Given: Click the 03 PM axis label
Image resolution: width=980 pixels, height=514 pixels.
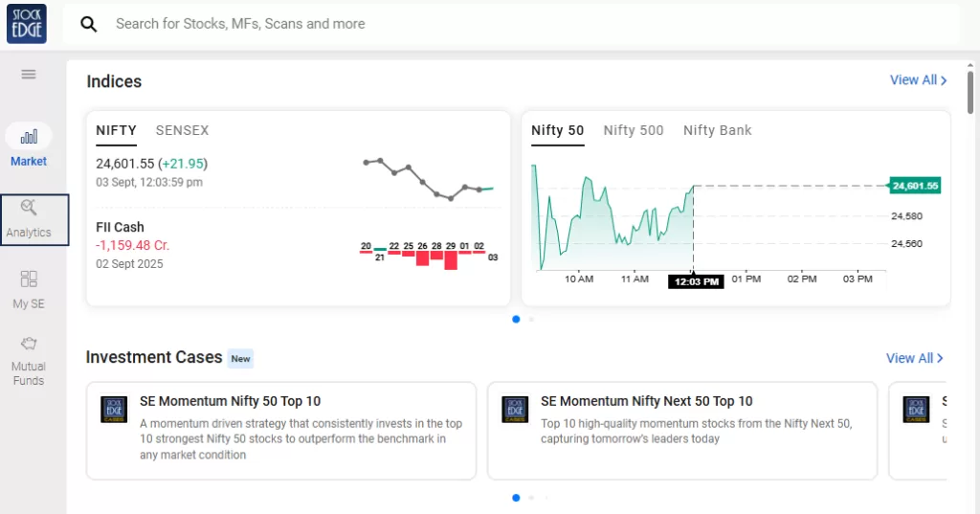Looking at the screenshot, I should click(857, 279).
